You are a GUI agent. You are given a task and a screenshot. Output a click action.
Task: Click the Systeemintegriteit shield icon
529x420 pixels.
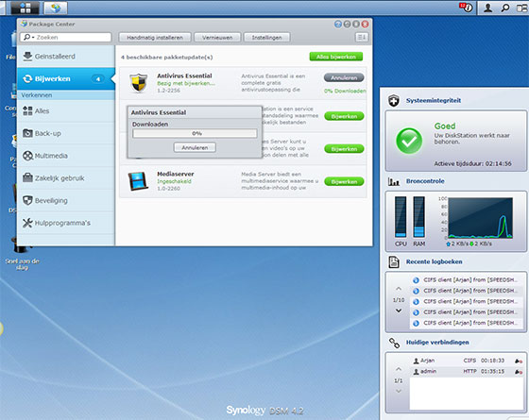tap(393, 100)
